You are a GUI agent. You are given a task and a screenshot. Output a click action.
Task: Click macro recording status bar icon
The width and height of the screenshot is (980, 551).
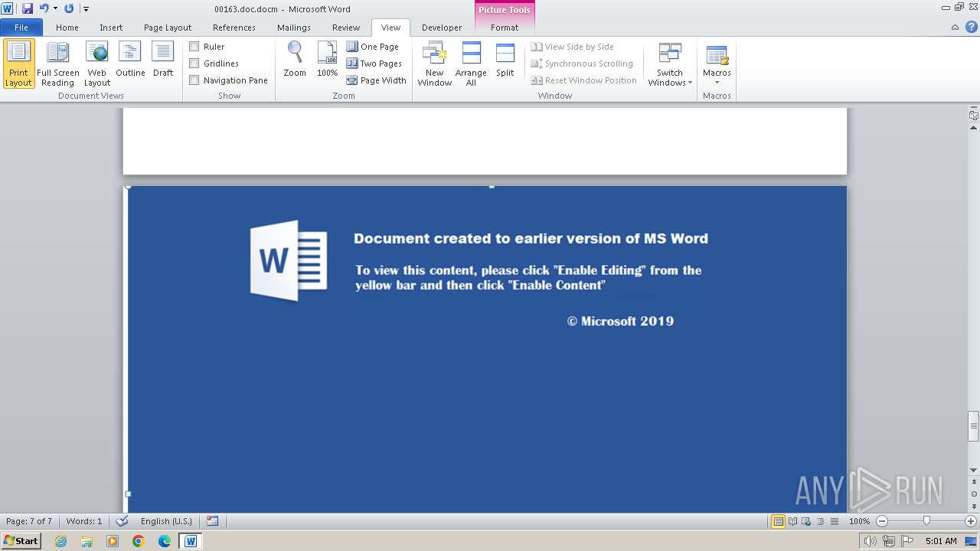212,521
